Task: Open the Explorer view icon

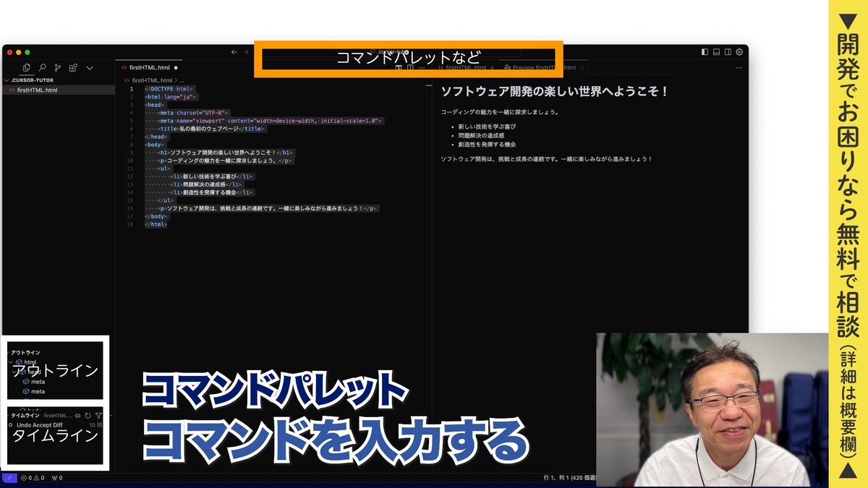Action: click(27, 67)
